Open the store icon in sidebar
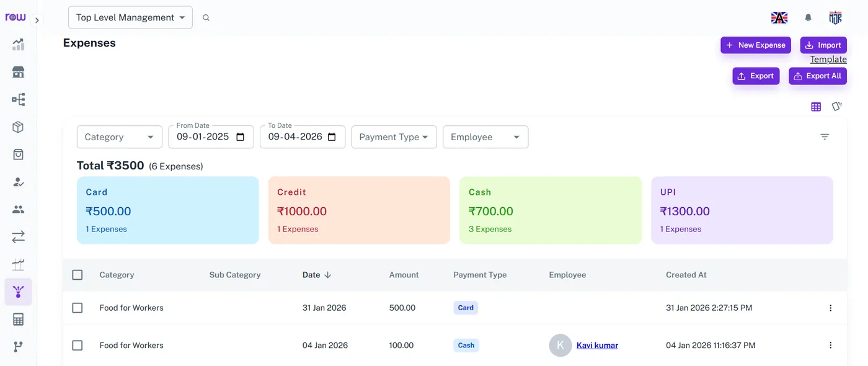The height and width of the screenshot is (366, 868). point(18,72)
